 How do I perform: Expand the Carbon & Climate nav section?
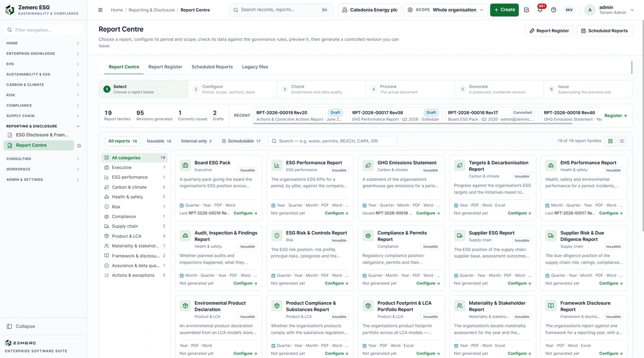coord(43,85)
